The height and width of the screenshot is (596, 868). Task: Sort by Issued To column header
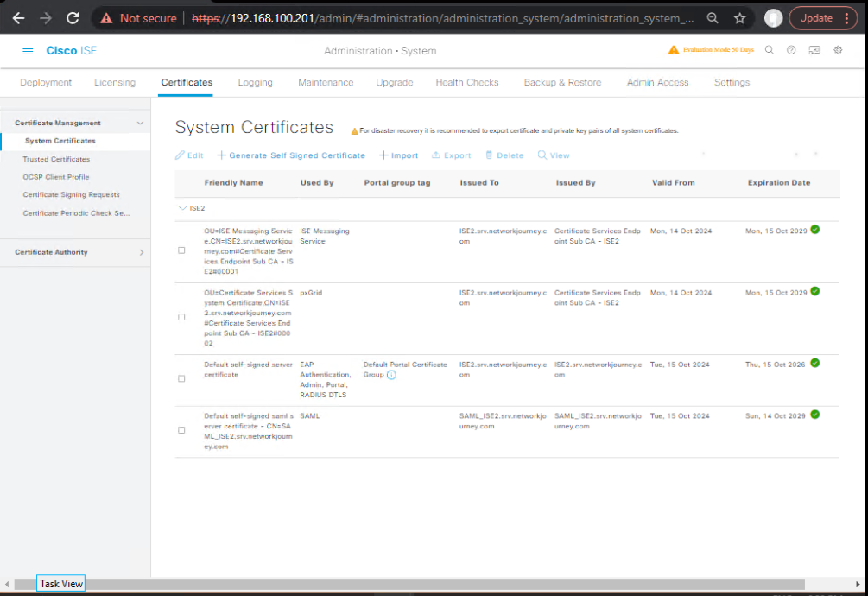point(479,183)
